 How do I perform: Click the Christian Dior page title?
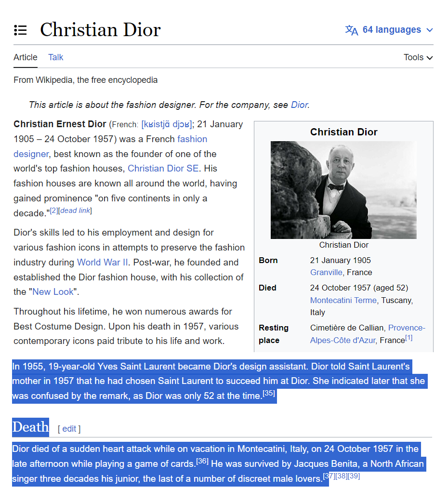point(100,30)
